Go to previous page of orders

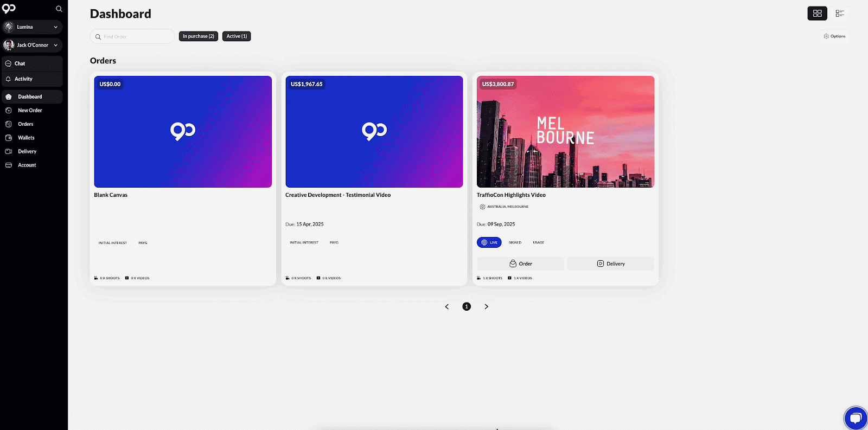click(x=447, y=307)
